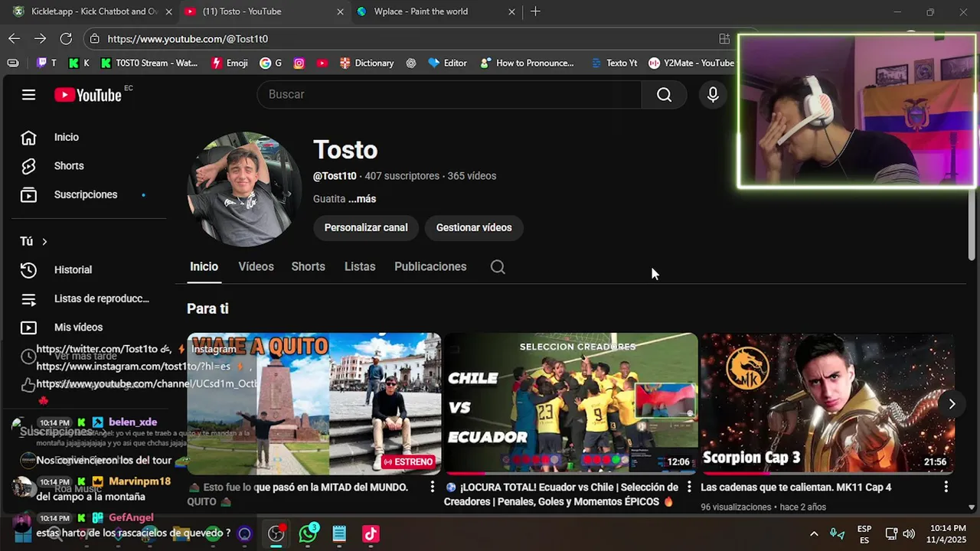
Task: Switch to the Inicio channel tab
Action: click(204, 267)
